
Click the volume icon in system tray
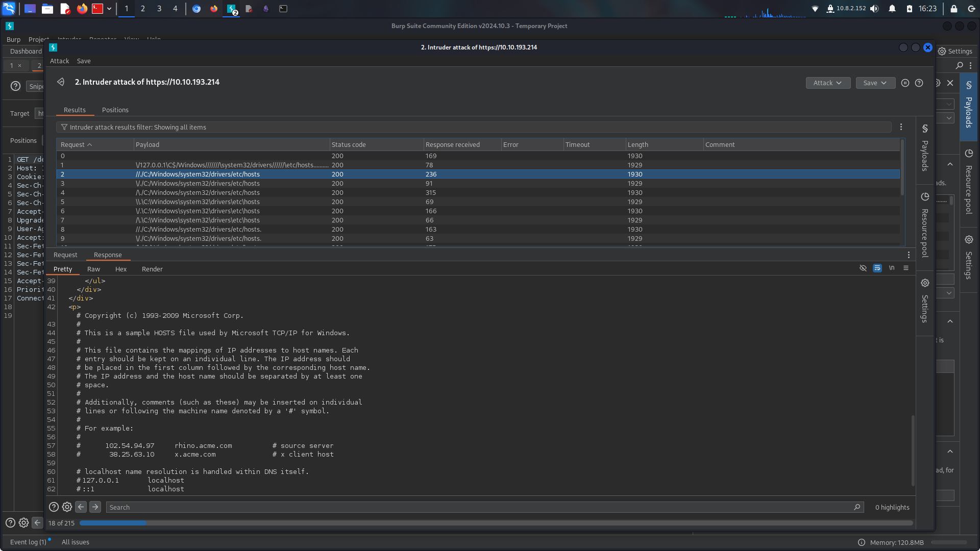coord(874,9)
